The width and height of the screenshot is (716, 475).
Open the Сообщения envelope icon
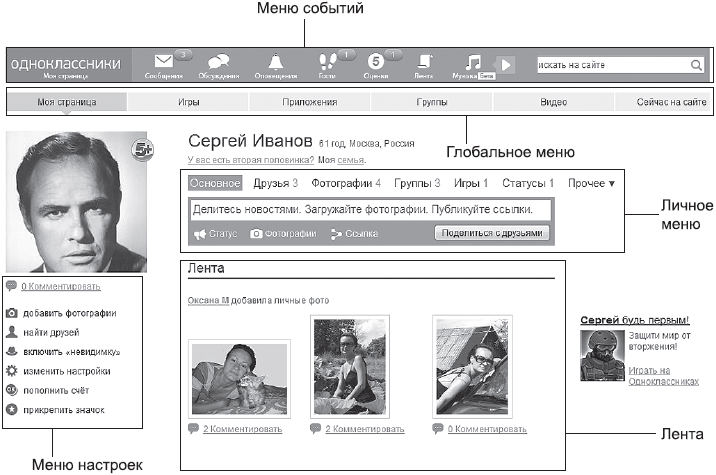click(163, 61)
